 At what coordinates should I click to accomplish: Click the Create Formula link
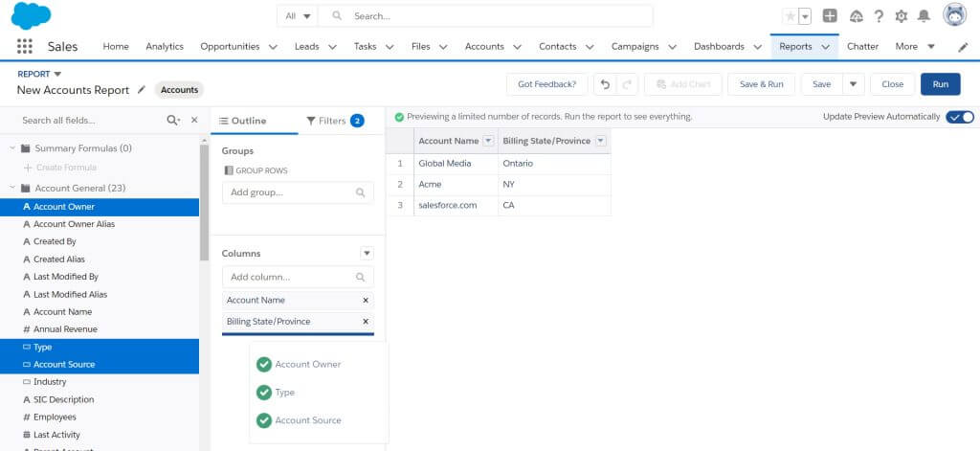60,168
